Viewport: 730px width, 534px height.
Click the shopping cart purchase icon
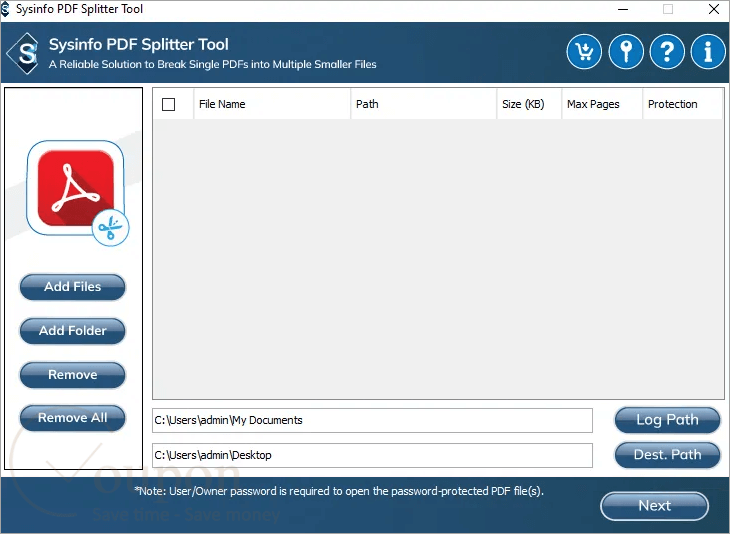tap(584, 52)
